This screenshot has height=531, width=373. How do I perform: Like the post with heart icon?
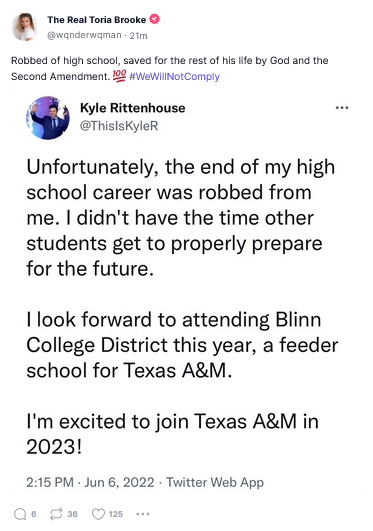pos(99,514)
